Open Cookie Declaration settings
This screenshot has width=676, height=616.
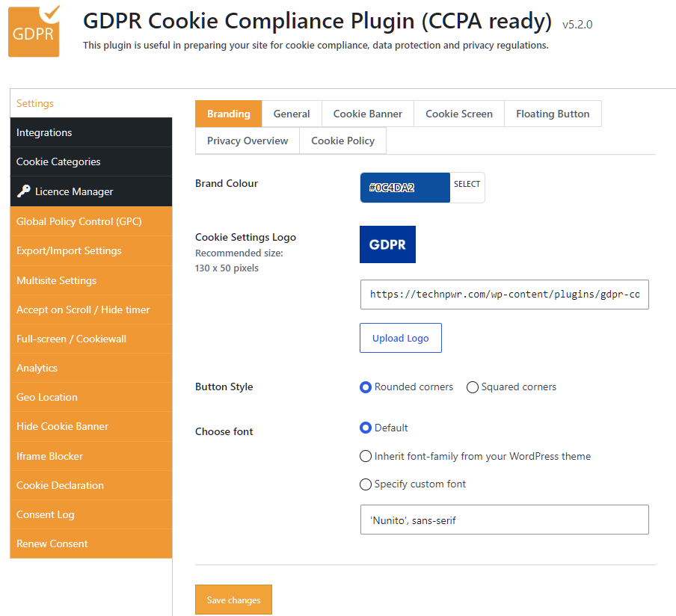click(x=91, y=485)
